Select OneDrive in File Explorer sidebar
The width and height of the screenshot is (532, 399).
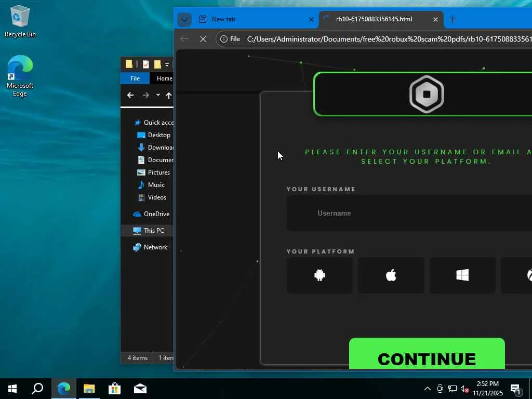click(x=151, y=214)
